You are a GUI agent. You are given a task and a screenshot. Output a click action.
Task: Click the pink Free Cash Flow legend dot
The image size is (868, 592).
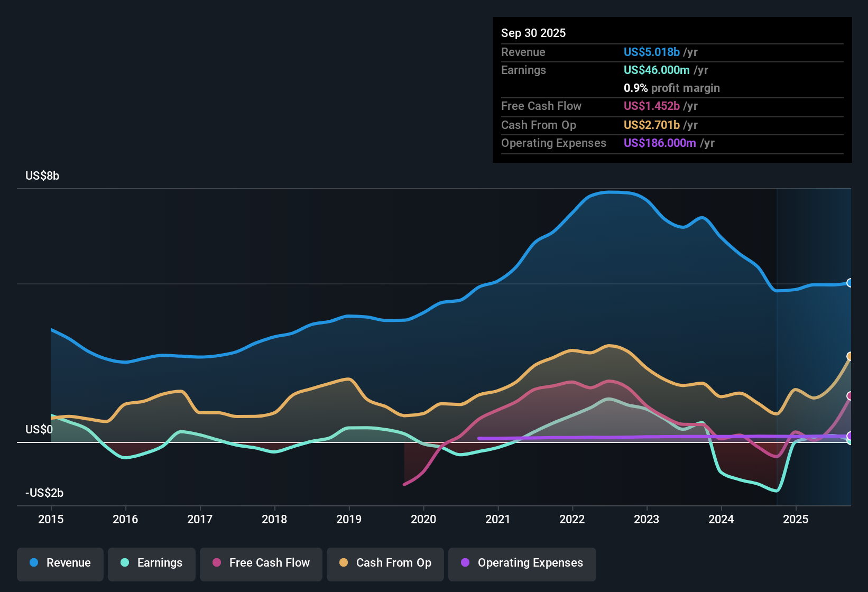(217, 563)
